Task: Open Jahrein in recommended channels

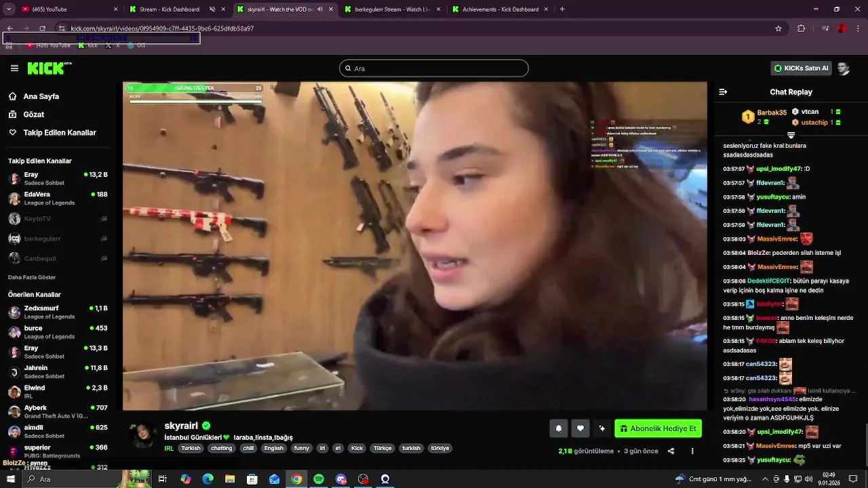Action: point(58,372)
